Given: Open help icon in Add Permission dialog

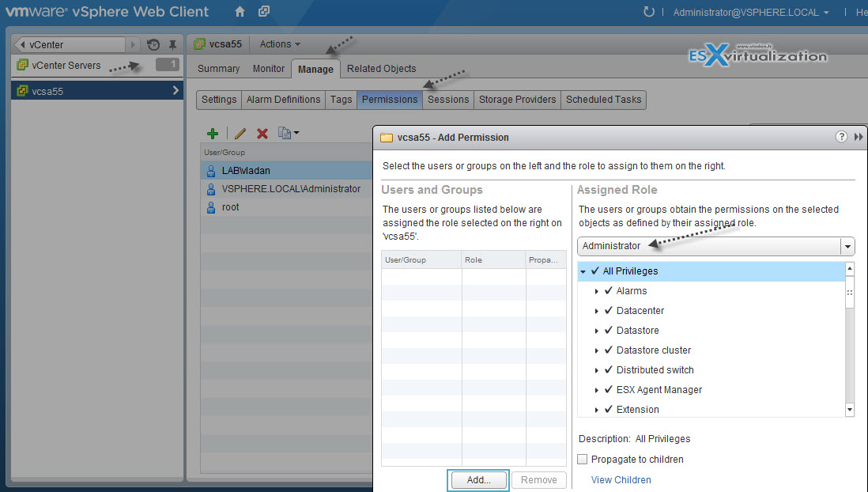Looking at the screenshot, I should tap(841, 137).
